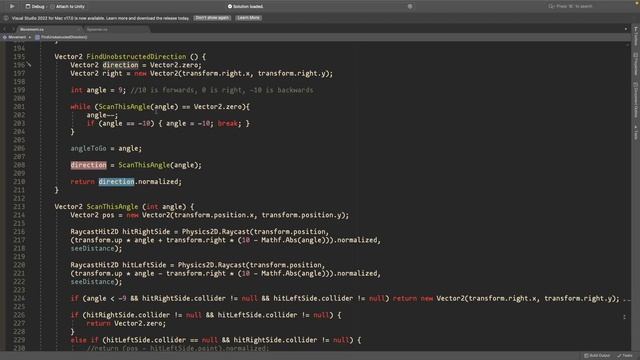Click the info icon on the update notification
This screenshot has height=360, width=640.
pos(6,18)
